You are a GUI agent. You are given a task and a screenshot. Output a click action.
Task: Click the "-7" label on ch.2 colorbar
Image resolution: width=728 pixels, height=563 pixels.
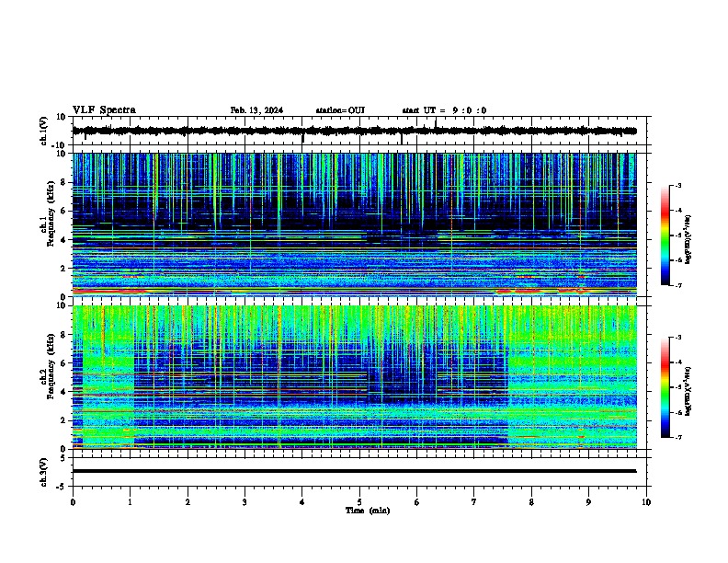677,437
